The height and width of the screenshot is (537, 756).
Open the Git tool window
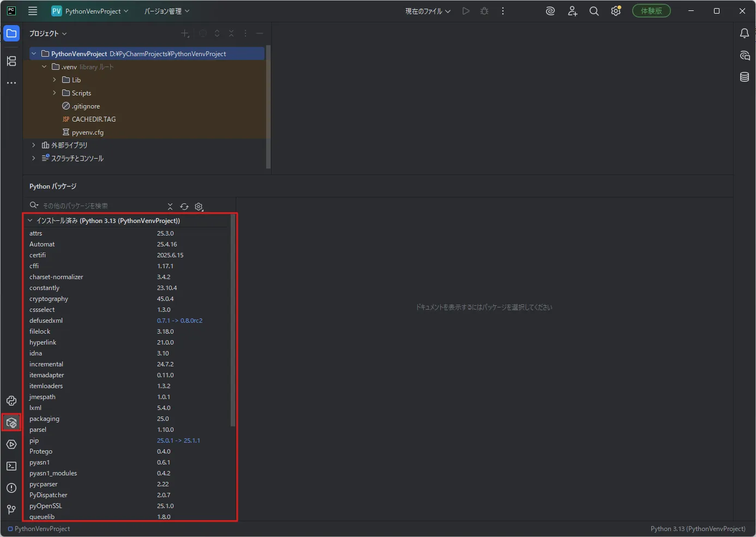tap(11, 510)
